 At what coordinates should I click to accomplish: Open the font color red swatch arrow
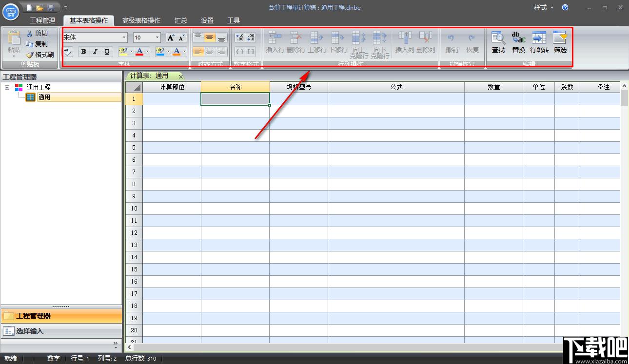(x=147, y=52)
